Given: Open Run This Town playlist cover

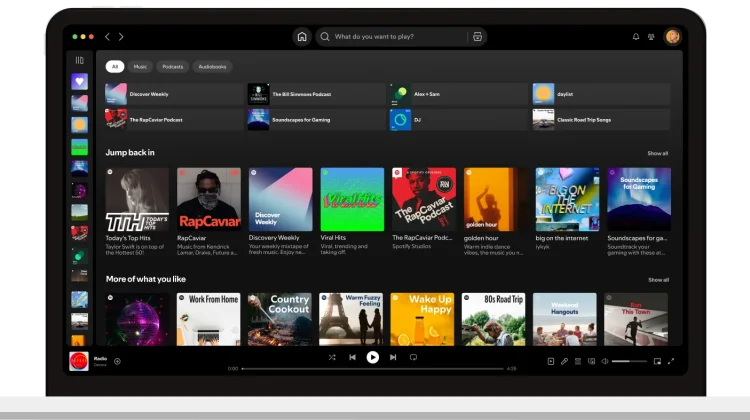Looking at the screenshot, I should (x=636, y=319).
